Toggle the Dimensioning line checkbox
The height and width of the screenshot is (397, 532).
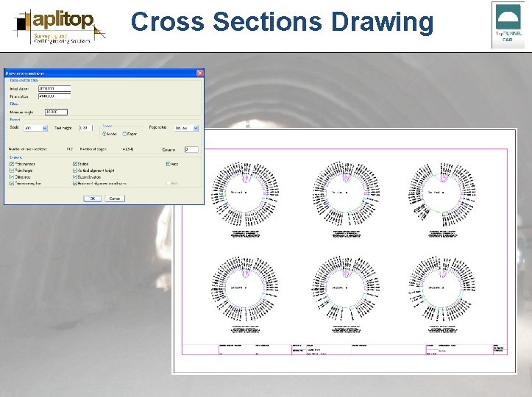point(12,183)
